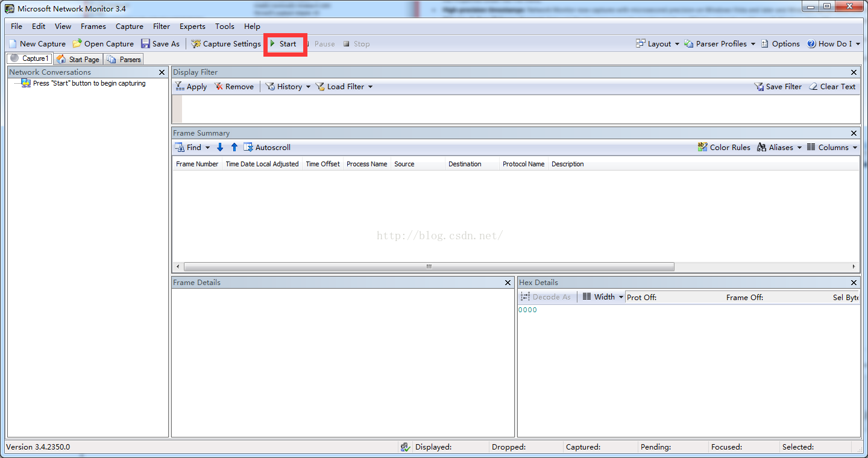Close the Network Conversations pane
This screenshot has height=458, width=868.
click(x=162, y=72)
